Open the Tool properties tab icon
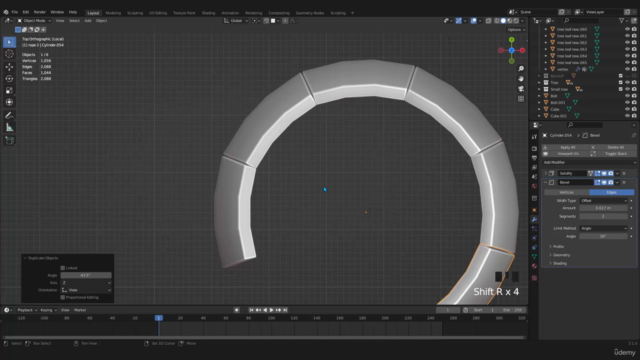640x360 pixels. click(534, 137)
